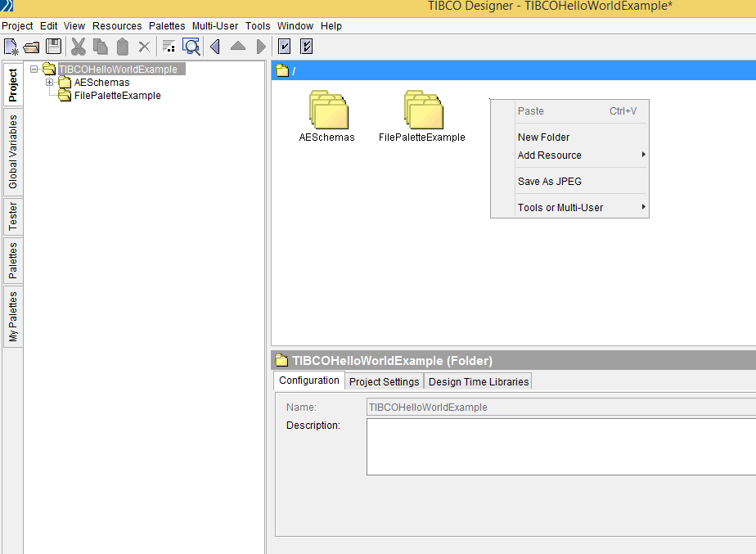Image resolution: width=756 pixels, height=554 pixels.
Task: Select the Design Time Libraries tab
Action: tap(479, 382)
